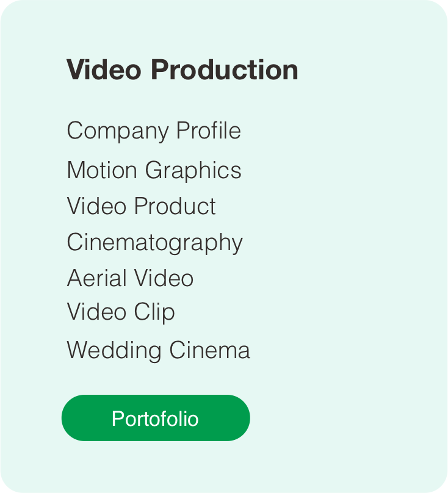Click the word Production in the heading
The height and width of the screenshot is (493, 448).
point(225,70)
